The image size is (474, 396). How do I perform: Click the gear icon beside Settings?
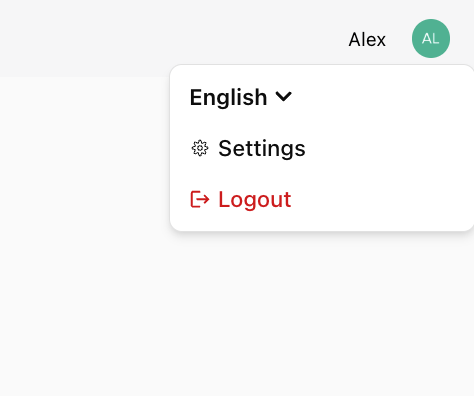click(x=200, y=148)
